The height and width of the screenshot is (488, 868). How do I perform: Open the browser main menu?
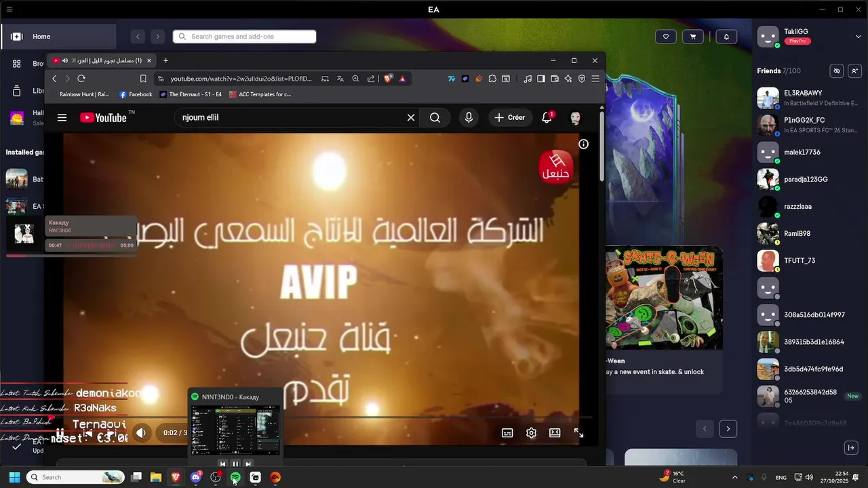[595, 79]
